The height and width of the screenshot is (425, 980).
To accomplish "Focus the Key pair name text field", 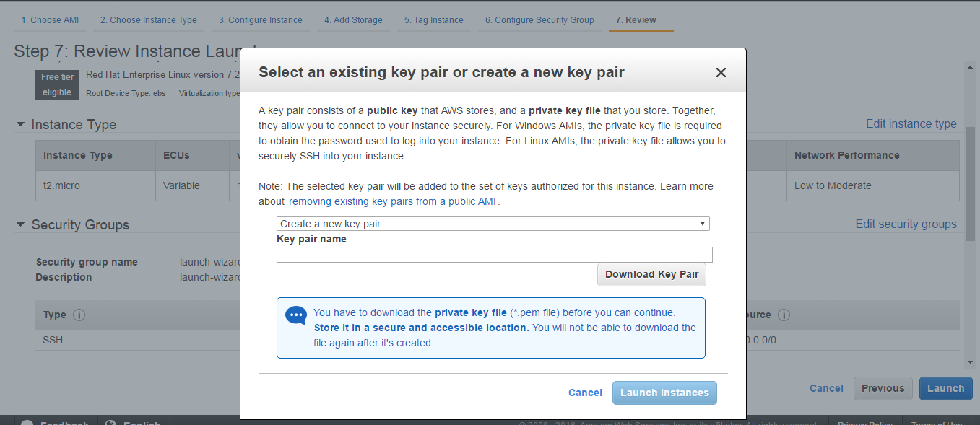I will click(x=494, y=255).
